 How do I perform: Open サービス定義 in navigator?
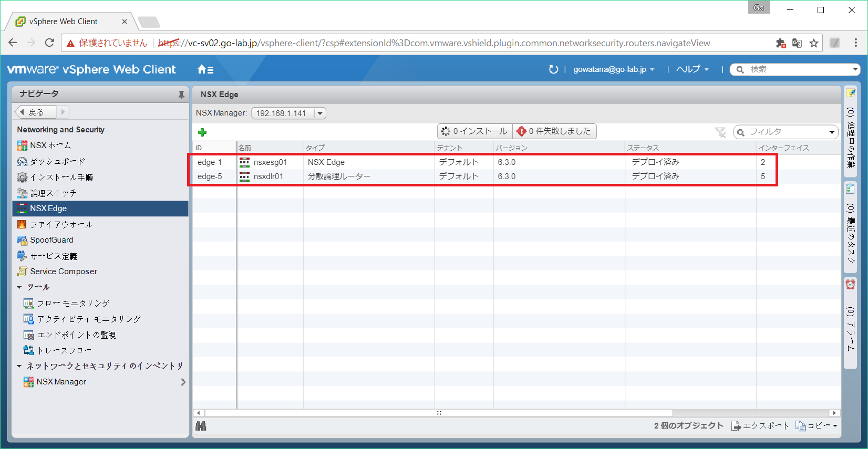click(x=47, y=256)
